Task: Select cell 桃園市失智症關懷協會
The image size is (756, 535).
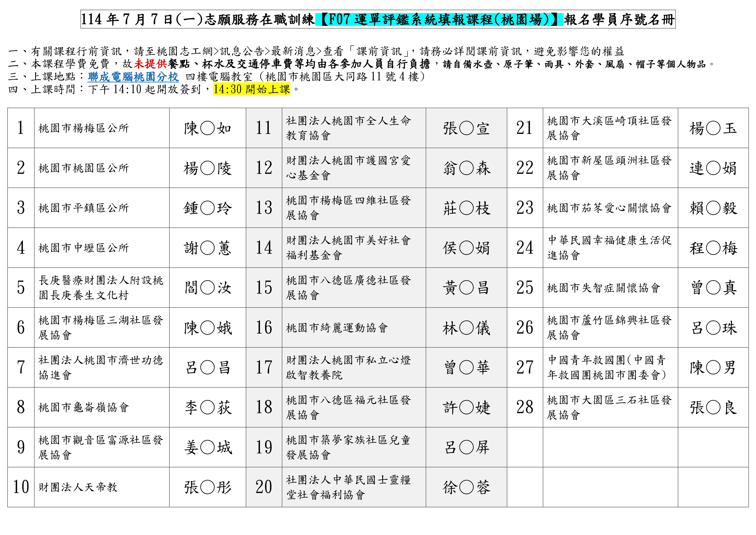Action: click(x=610, y=287)
